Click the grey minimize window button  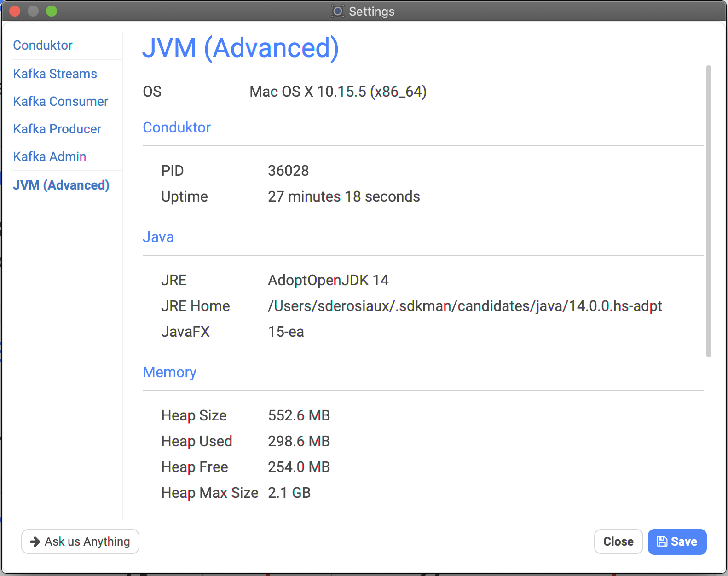pos(33,11)
